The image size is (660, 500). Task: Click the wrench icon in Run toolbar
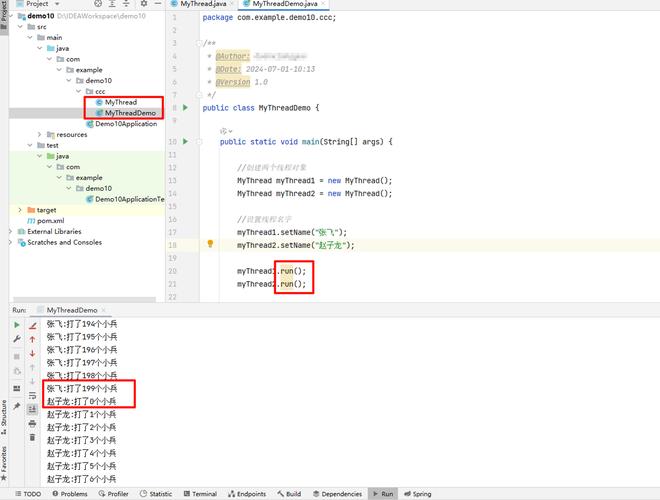[17, 340]
